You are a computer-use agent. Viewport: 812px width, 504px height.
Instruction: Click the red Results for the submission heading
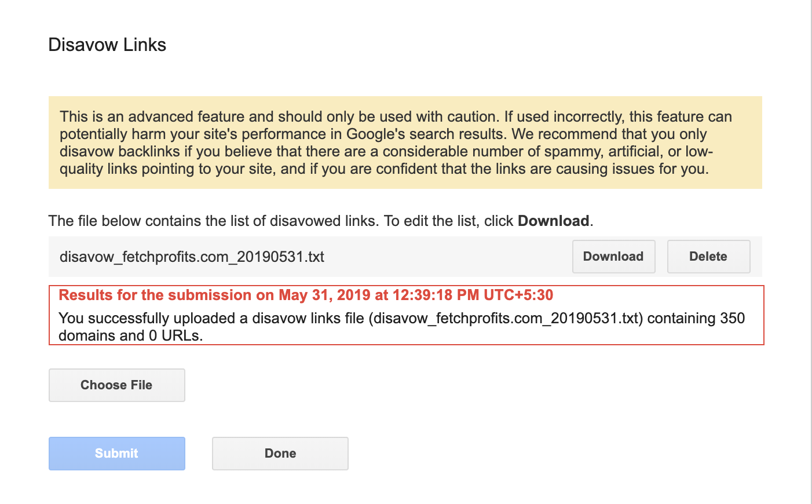click(306, 295)
